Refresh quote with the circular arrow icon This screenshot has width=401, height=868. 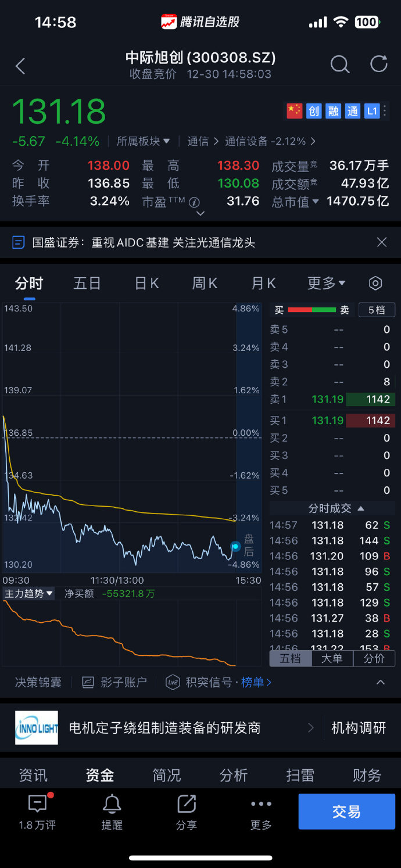(379, 64)
